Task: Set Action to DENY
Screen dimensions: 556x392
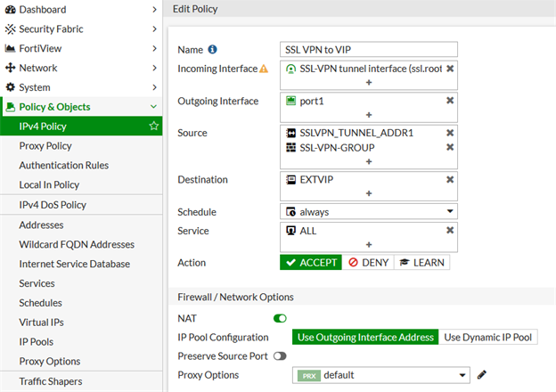Action: (x=368, y=263)
